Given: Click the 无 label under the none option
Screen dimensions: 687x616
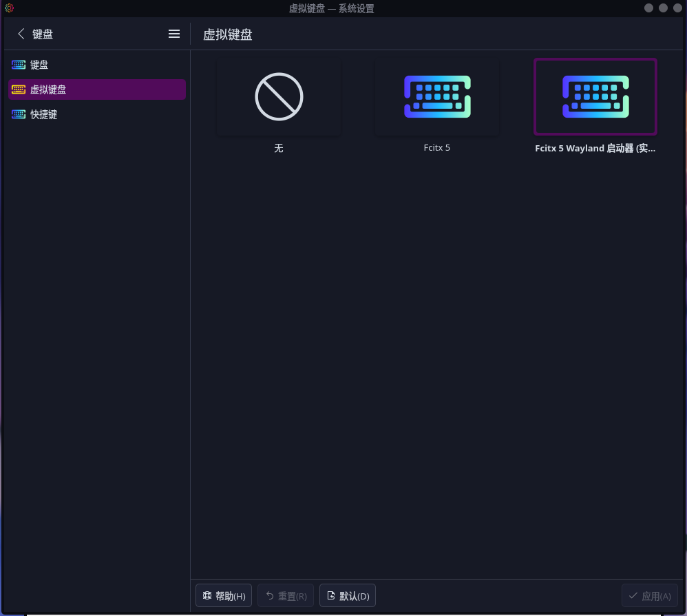Looking at the screenshot, I should [x=279, y=148].
